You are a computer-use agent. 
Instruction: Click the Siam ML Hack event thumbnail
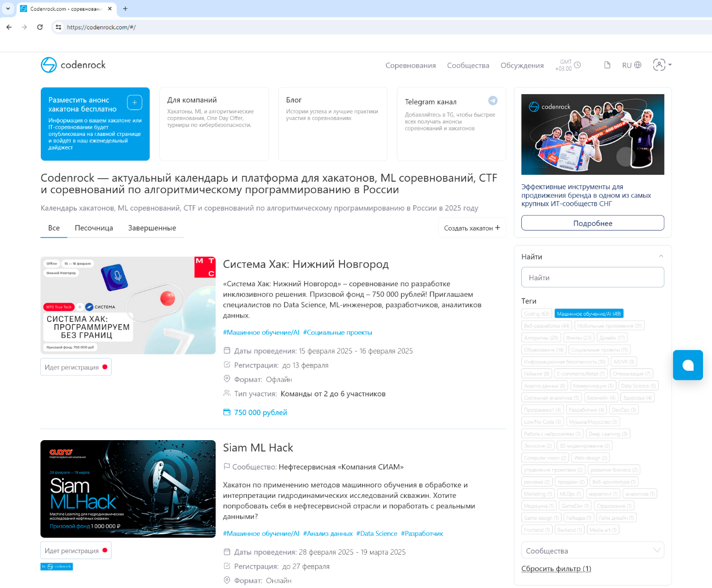pyautogui.click(x=128, y=489)
